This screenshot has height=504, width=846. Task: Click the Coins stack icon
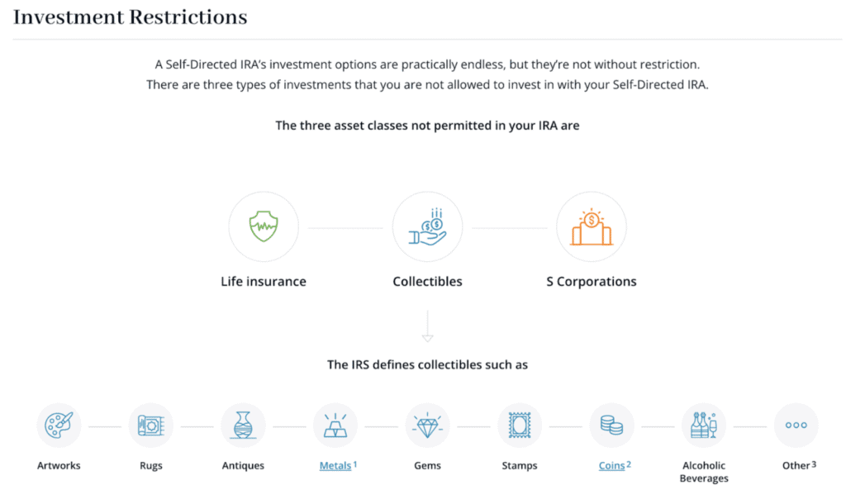611,426
